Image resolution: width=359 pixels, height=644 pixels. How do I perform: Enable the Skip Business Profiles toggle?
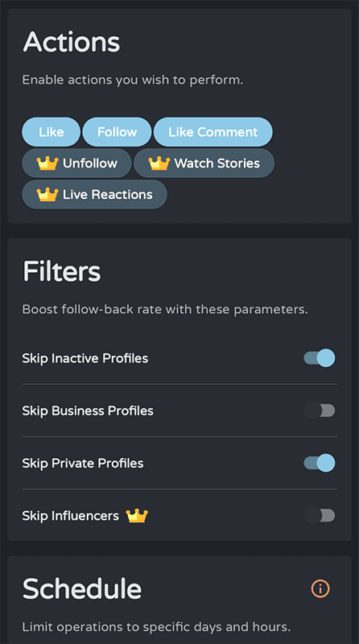click(x=320, y=411)
